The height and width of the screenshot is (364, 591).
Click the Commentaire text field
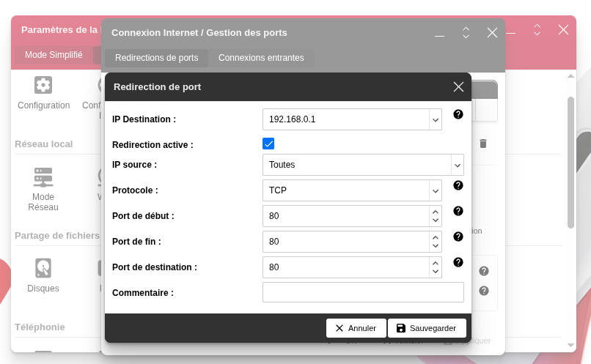pyautogui.click(x=363, y=292)
